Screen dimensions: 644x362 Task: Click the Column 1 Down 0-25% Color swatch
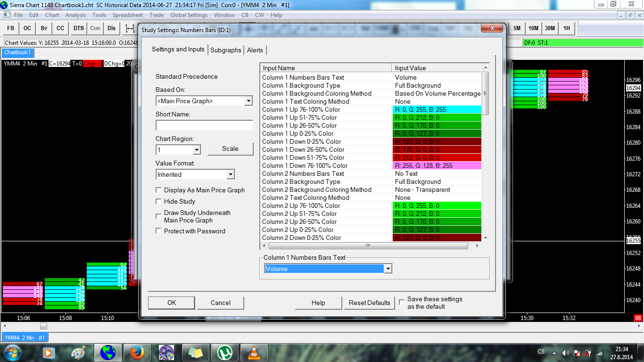click(x=437, y=141)
